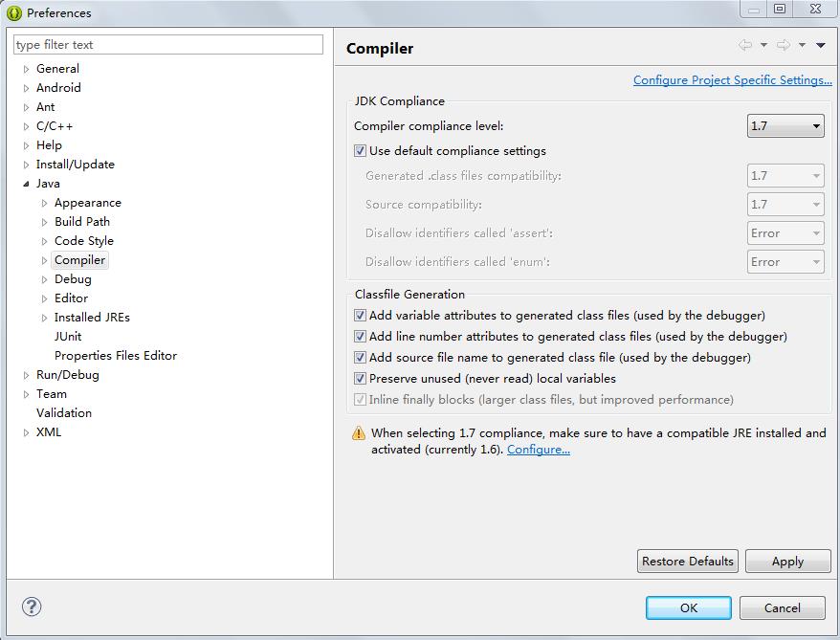840x640 pixels.
Task: Click the Preferences window title icon
Action: (14, 12)
